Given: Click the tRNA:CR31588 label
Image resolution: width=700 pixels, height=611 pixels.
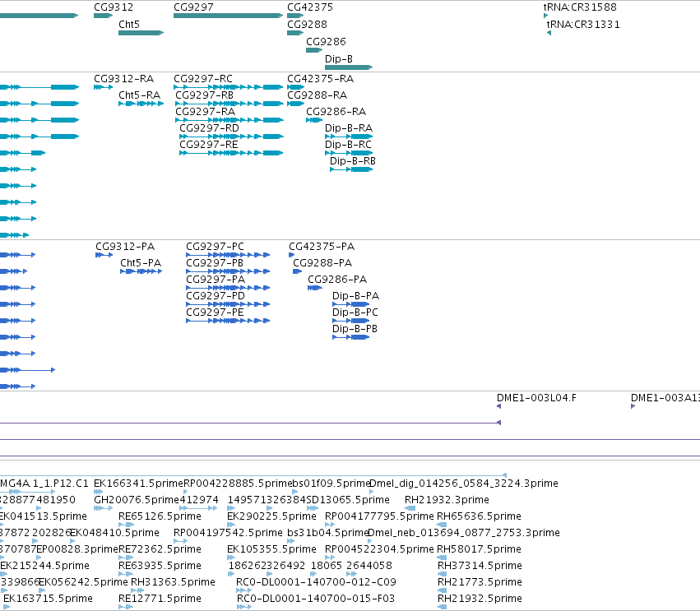Looking at the screenshot, I should 580,7.
